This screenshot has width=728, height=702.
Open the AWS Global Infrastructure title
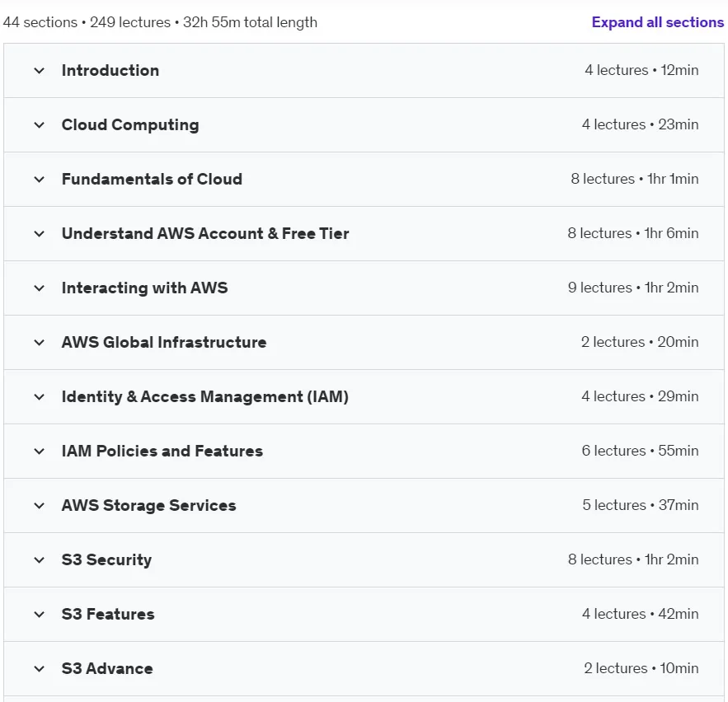tap(164, 342)
